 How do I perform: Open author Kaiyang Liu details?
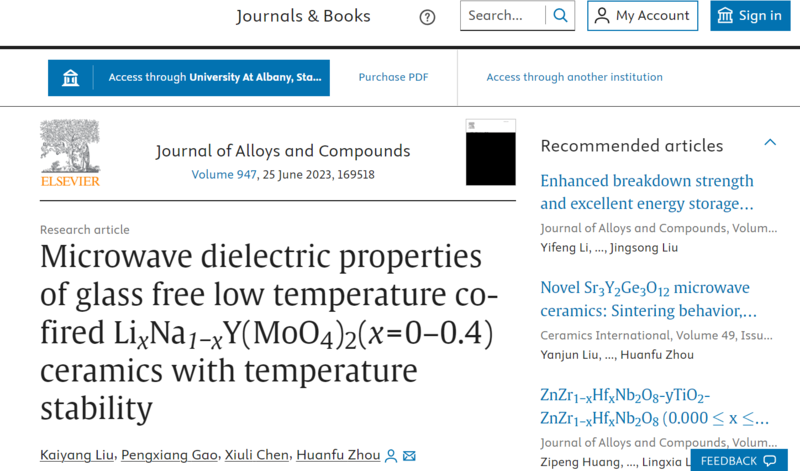[x=77, y=455]
